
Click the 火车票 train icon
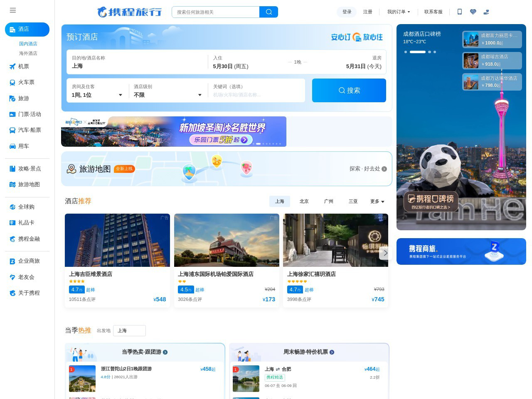point(12,82)
